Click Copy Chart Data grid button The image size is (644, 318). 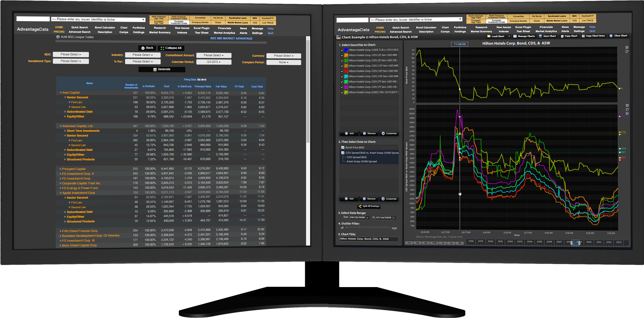[593, 36]
